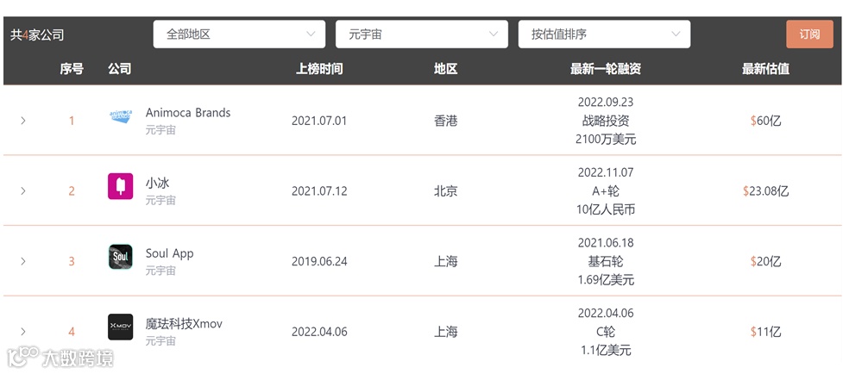Click the 北京 region cell
The image size is (868, 374).
click(445, 190)
